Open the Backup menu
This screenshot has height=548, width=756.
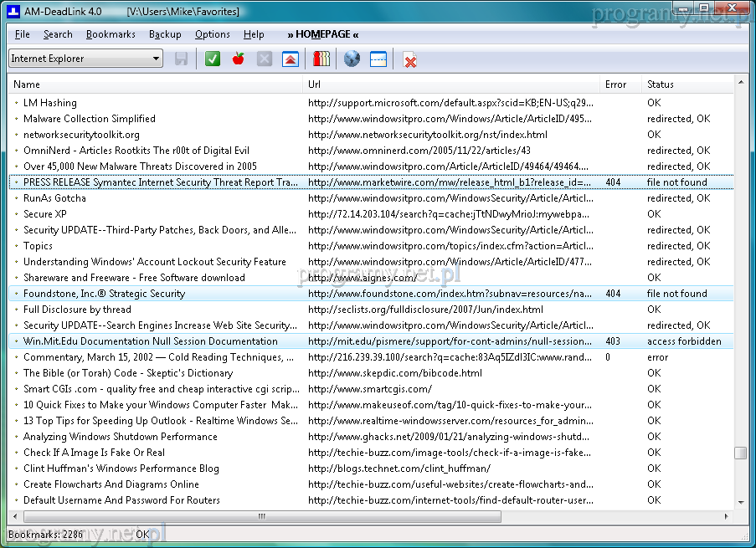tap(165, 34)
